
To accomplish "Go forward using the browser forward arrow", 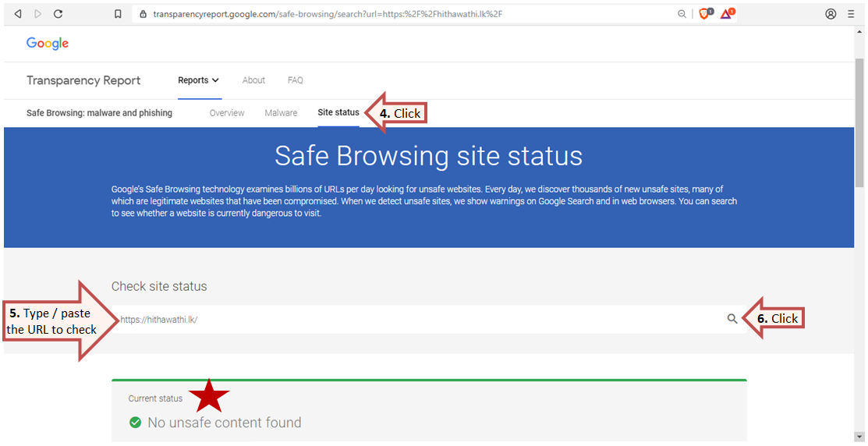I will pos(37,14).
